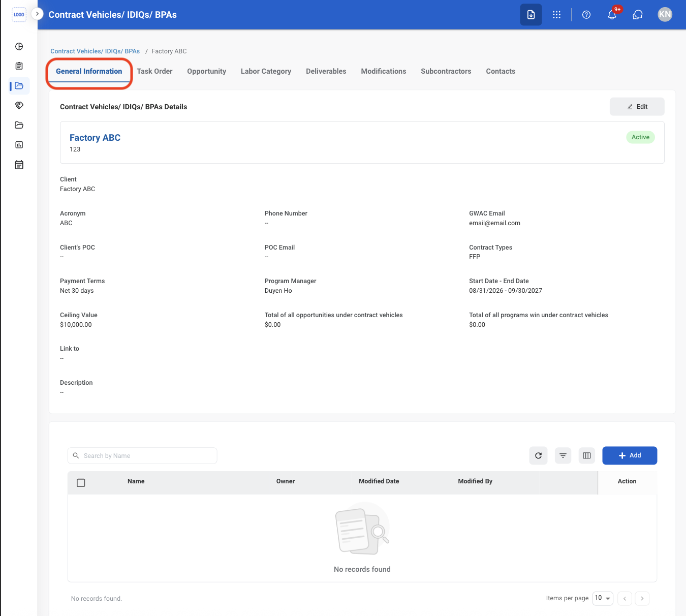Open the calendar icon in sidebar
Image resolution: width=686 pixels, height=616 pixels.
pyautogui.click(x=19, y=165)
